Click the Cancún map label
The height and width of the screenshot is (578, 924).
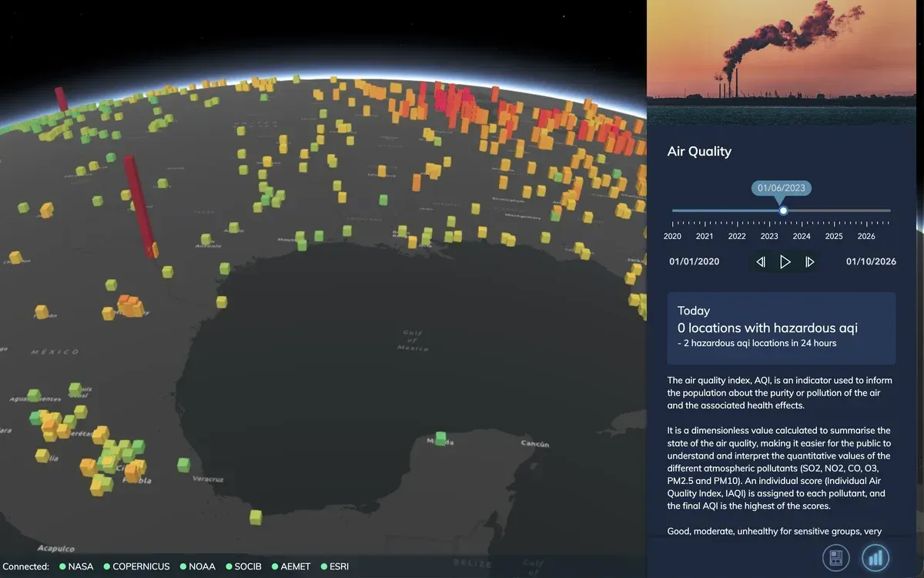tap(534, 444)
